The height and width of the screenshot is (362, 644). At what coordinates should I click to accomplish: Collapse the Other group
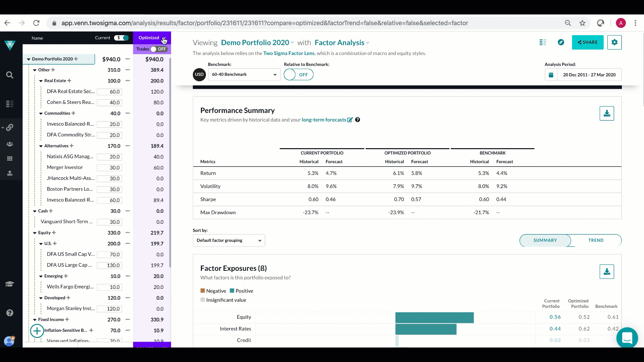35,70
